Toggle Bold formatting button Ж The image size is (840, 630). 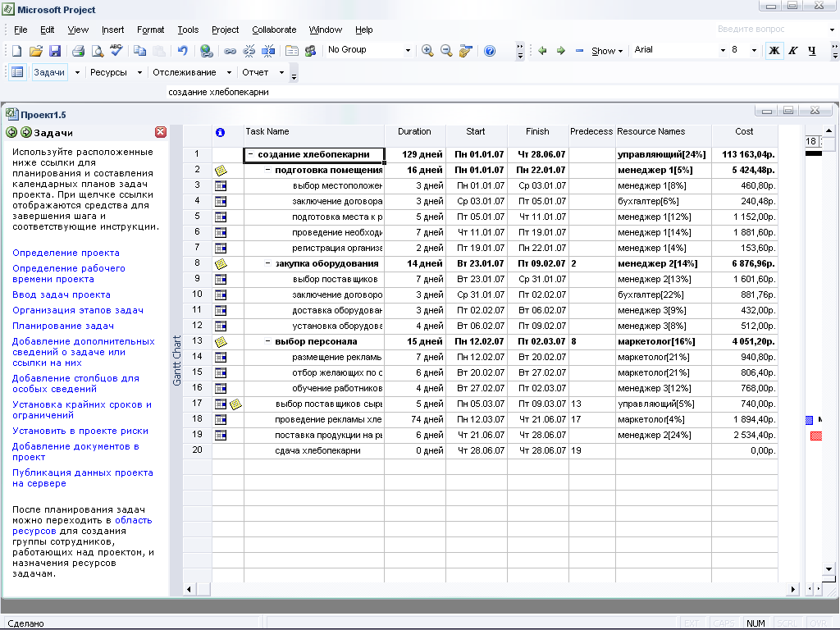coord(774,51)
